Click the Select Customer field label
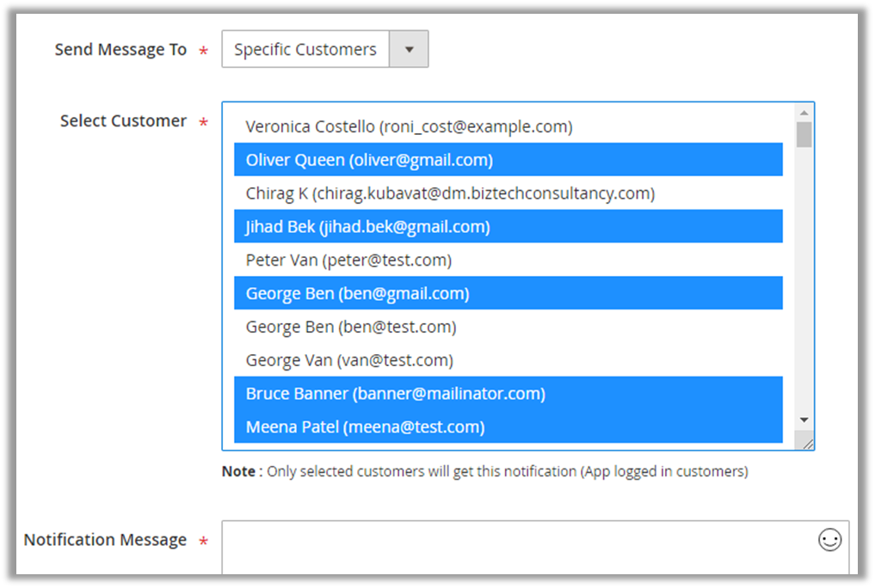Image resolution: width=875 pixels, height=588 pixels. 123,121
